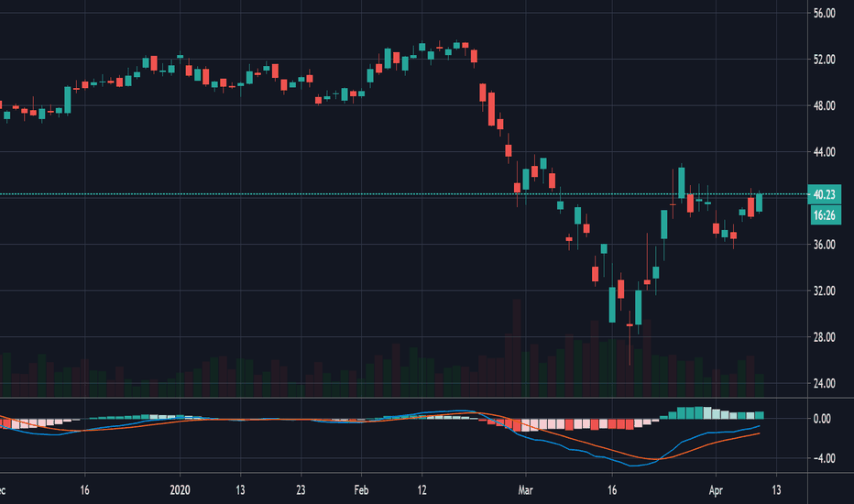The width and height of the screenshot is (854, 504).
Task: Click the 23 date label on time axis
Action: [x=301, y=490]
